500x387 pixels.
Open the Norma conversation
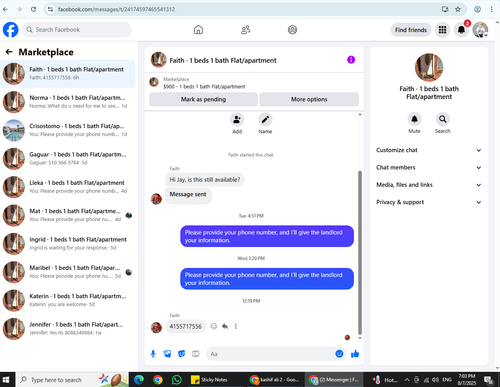[68, 102]
